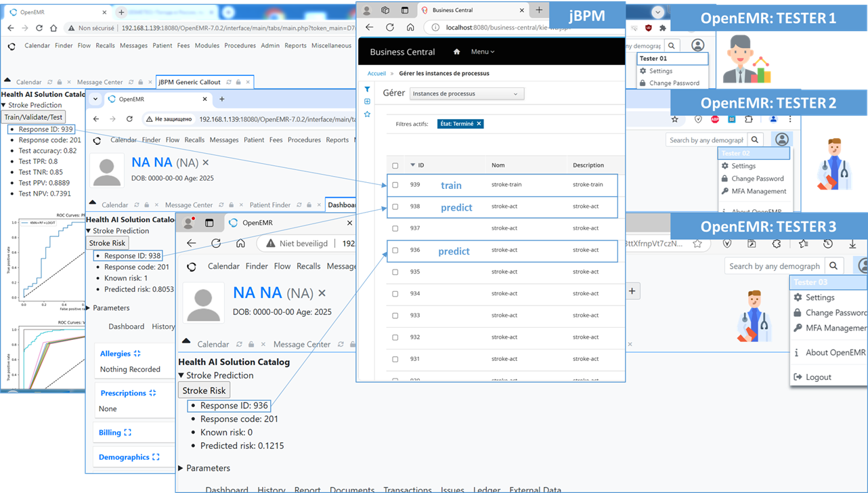Switch to the jBPM Generic Callout tab
868x493 pixels.
[190, 81]
